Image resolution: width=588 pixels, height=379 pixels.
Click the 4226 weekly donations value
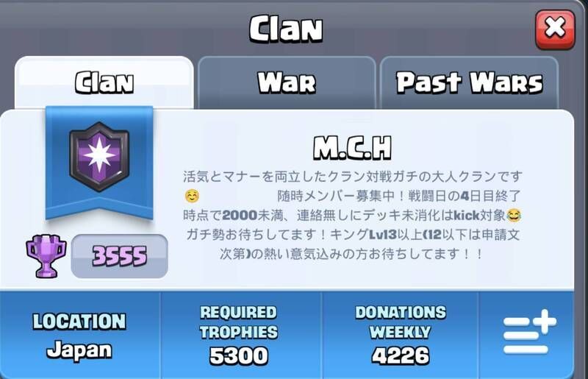[x=400, y=355]
